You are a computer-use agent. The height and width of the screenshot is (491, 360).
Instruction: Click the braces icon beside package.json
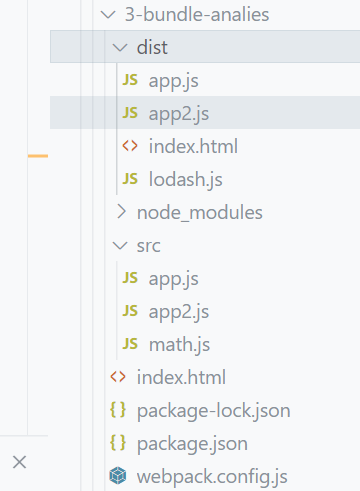(118, 443)
